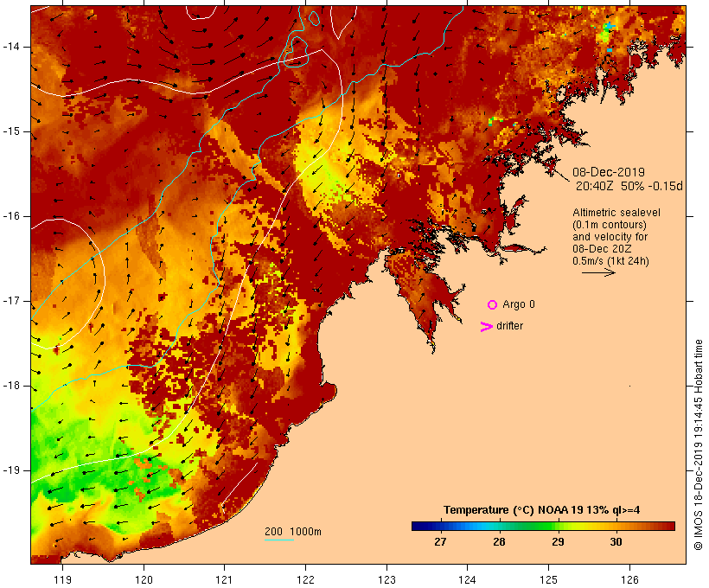
Task: Click longitude axis label 122
Action: click(x=306, y=580)
